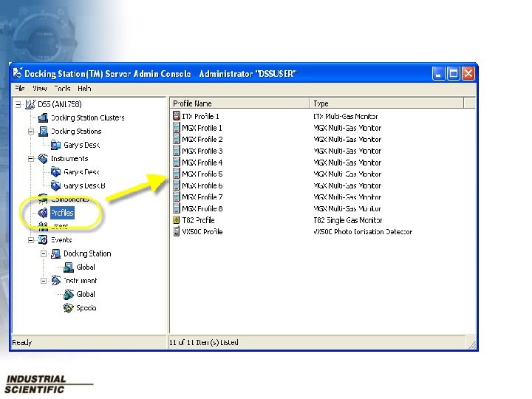The width and height of the screenshot is (532, 399).
Task: Click the ITX Profile 1 icon
Action: pyautogui.click(x=177, y=116)
